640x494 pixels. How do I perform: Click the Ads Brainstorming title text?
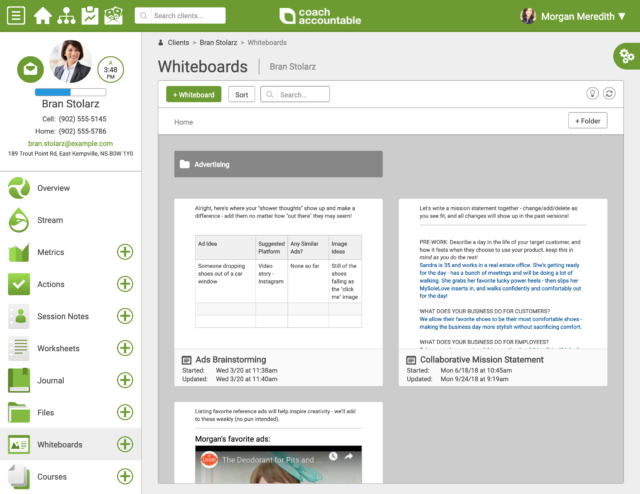click(x=231, y=359)
